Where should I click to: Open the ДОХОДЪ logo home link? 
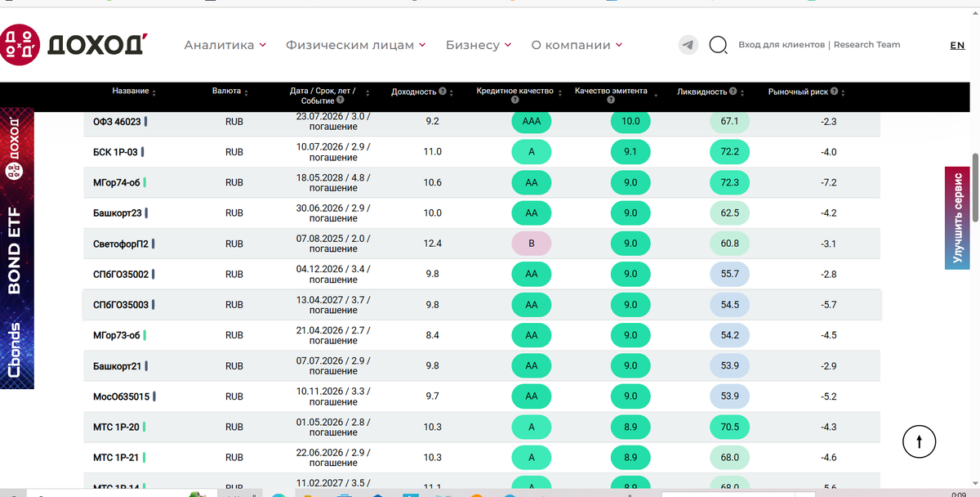click(x=73, y=44)
